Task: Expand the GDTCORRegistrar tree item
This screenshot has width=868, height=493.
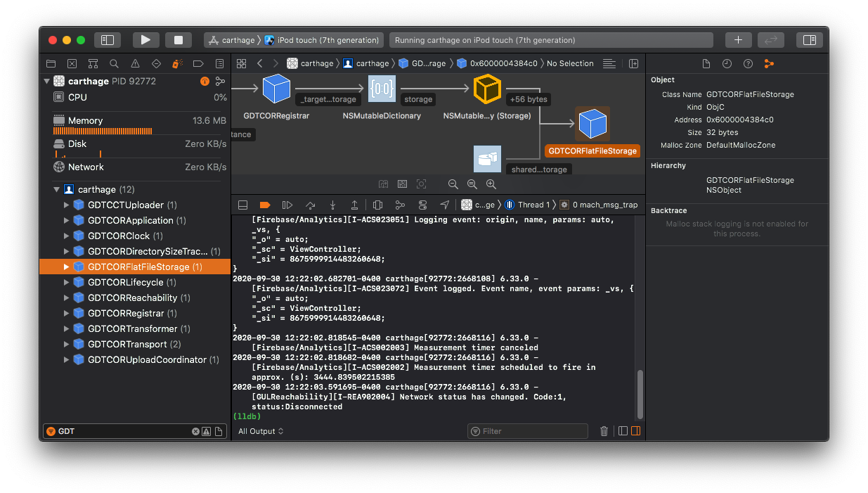Action: 66,313
